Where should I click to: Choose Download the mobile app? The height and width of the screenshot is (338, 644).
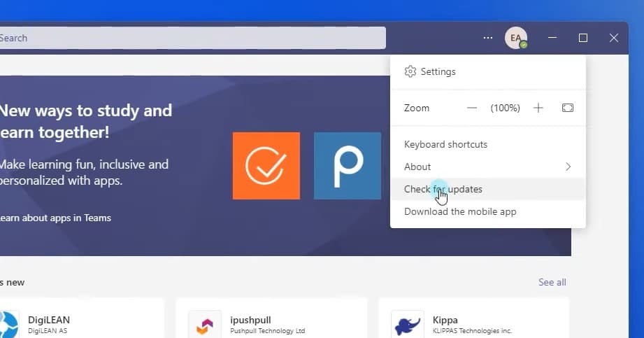[x=488, y=212]
